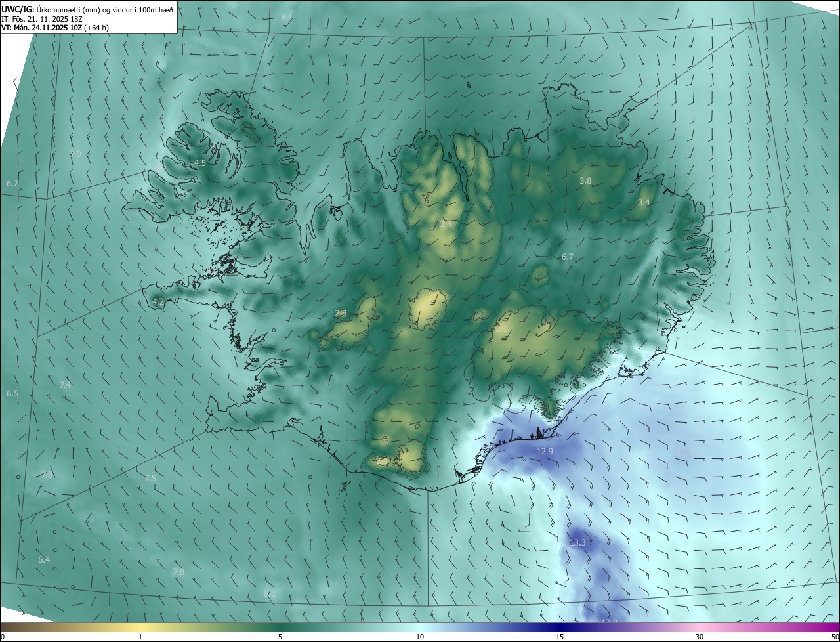The width and height of the screenshot is (840, 642).
Task: Click the '1' tick on the color scale
Action: 140,637
